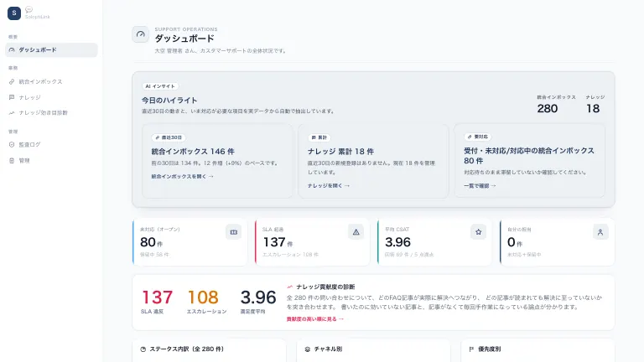
Task: Click the ticket icon on 未対応 card
Action: (234, 232)
